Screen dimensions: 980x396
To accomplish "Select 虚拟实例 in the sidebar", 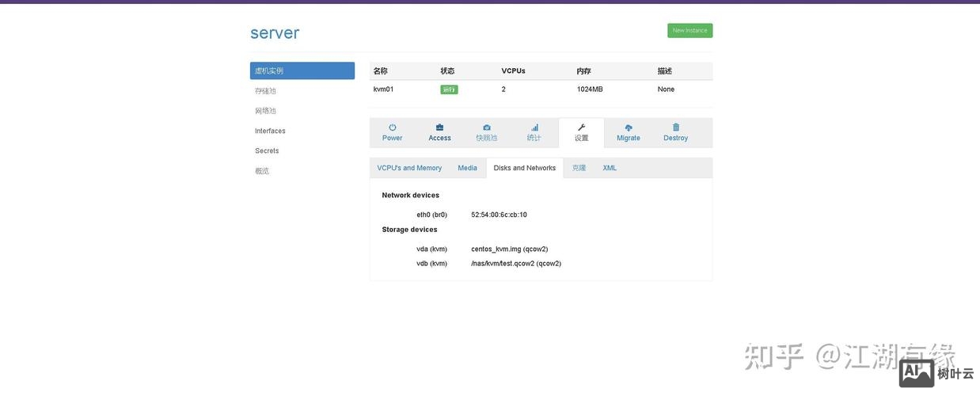I will pyautogui.click(x=302, y=71).
